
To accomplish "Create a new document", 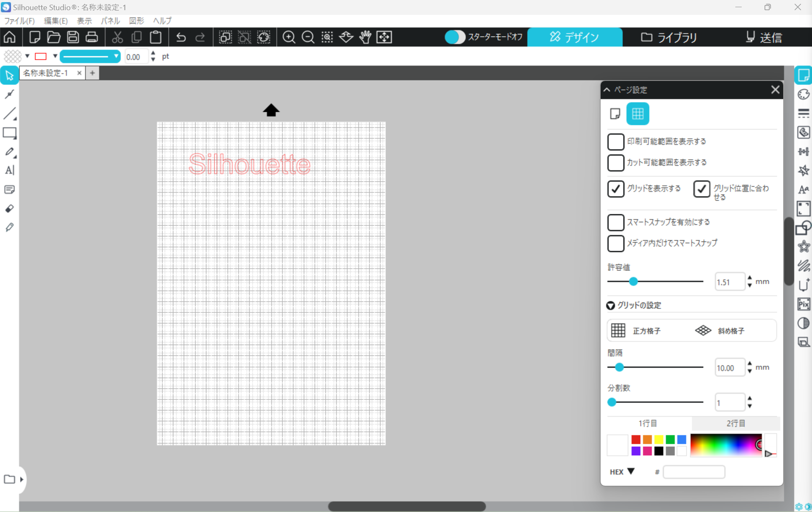I will (35, 37).
